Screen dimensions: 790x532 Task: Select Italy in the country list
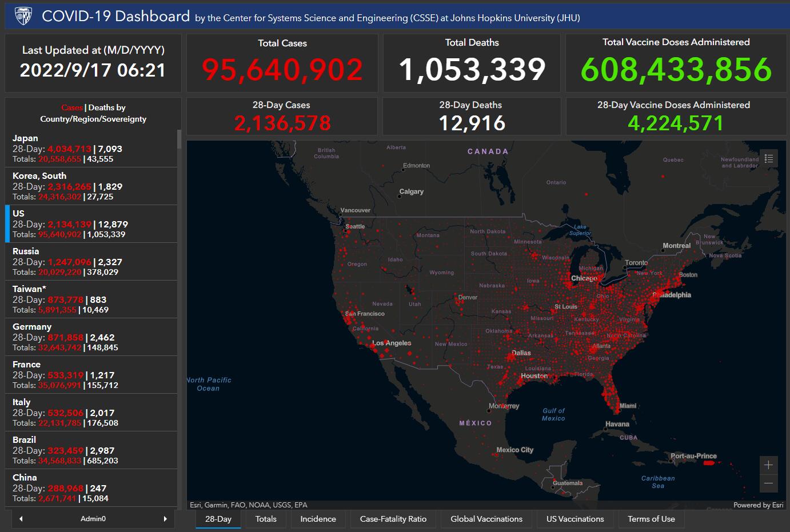(x=91, y=413)
